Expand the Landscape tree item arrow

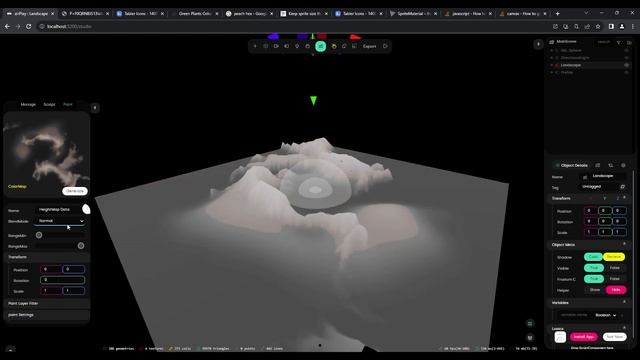(552, 65)
